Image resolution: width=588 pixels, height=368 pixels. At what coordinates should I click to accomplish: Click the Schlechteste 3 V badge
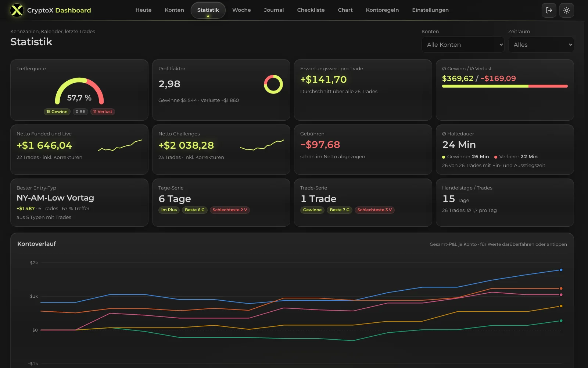(374, 210)
